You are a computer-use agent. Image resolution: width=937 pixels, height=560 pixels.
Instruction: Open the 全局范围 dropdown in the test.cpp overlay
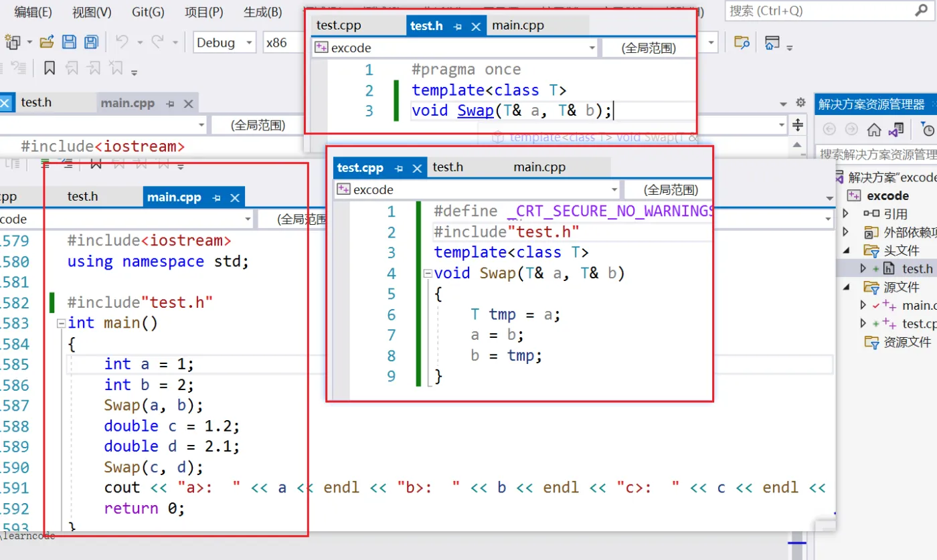click(x=668, y=189)
